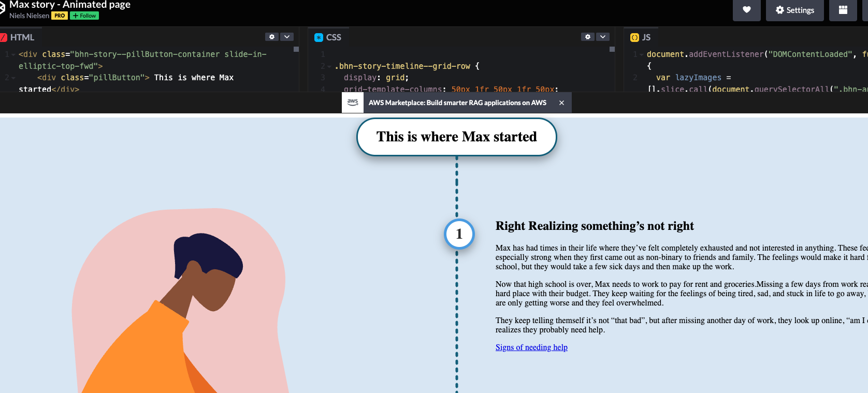
Task: Open the "Signs of needing help" link
Action: click(x=531, y=347)
